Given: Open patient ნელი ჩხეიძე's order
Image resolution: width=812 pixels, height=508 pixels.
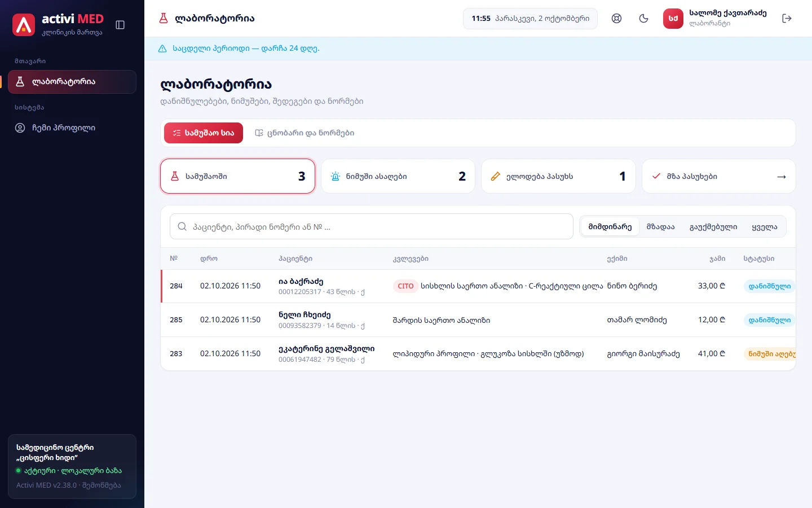Looking at the screenshot, I should pyautogui.click(x=478, y=320).
